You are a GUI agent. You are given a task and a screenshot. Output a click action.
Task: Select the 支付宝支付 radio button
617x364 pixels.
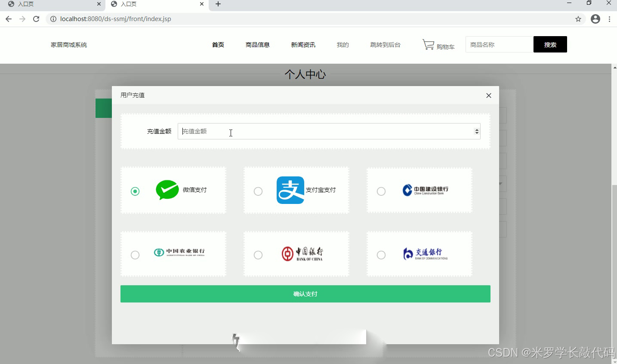[258, 191]
